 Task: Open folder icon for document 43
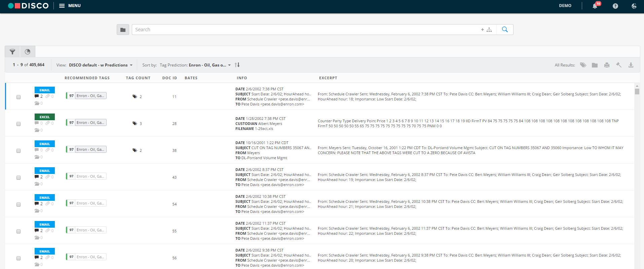pyautogui.click(x=37, y=184)
